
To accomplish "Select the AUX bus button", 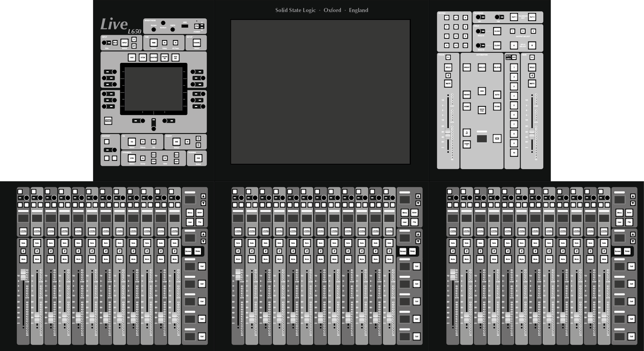I will (x=132, y=57).
